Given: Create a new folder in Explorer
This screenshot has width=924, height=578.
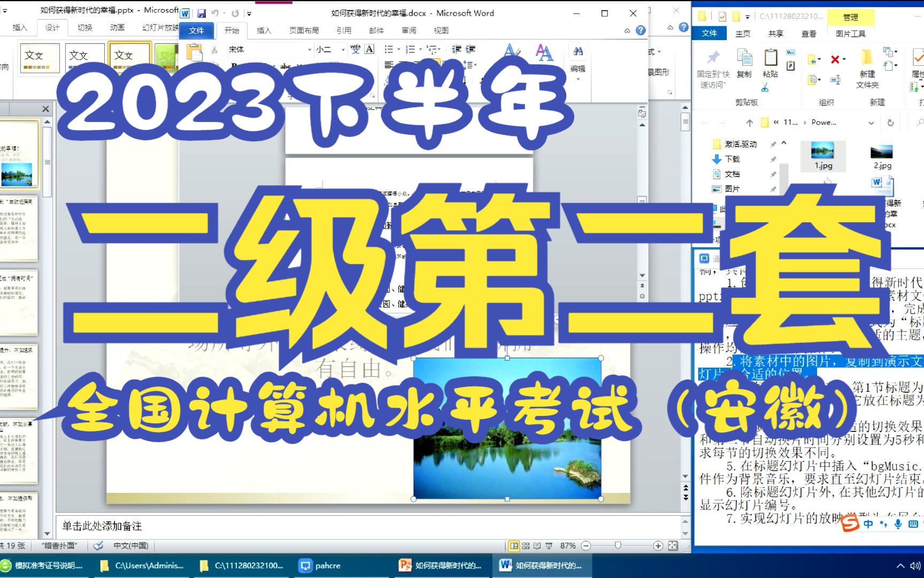Looking at the screenshot, I should point(867,69).
